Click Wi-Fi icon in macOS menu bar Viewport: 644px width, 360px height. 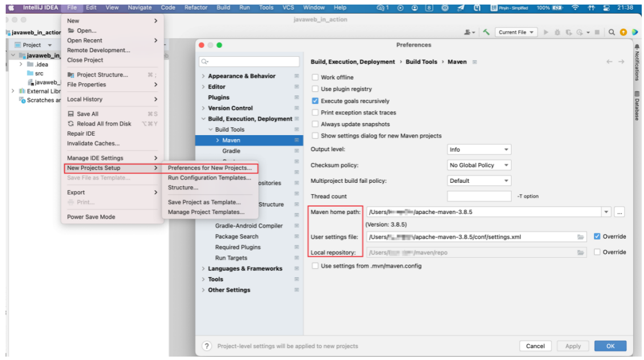click(x=575, y=7)
